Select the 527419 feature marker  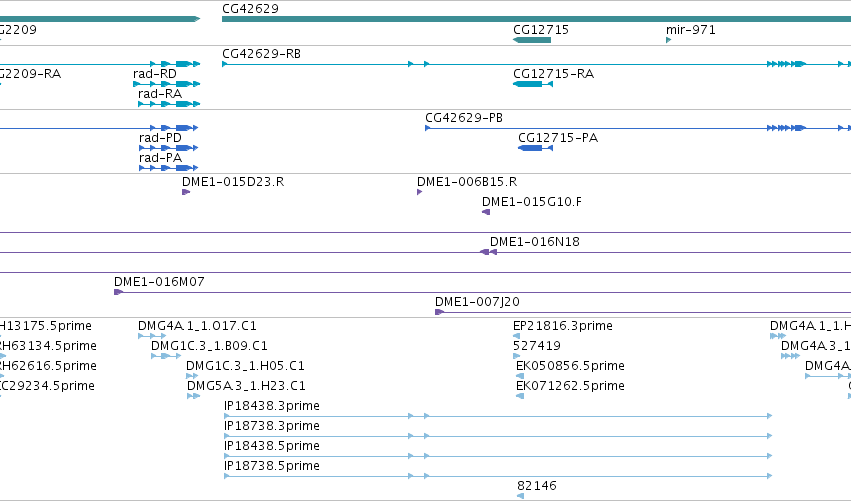516,357
